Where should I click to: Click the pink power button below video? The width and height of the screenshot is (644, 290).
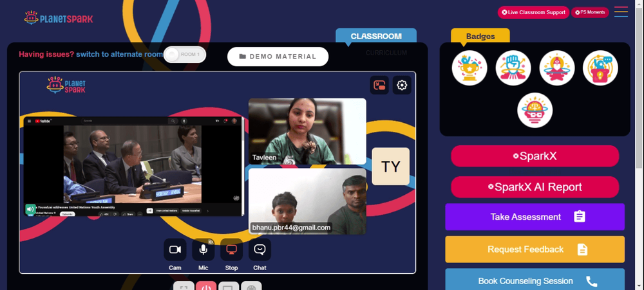(x=206, y=286)
